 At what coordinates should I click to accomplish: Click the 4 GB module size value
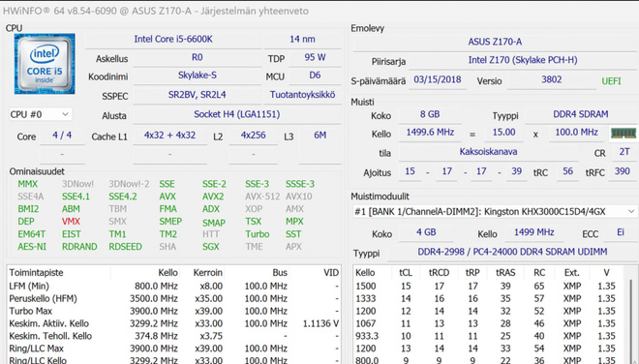[x=426, y=232]
